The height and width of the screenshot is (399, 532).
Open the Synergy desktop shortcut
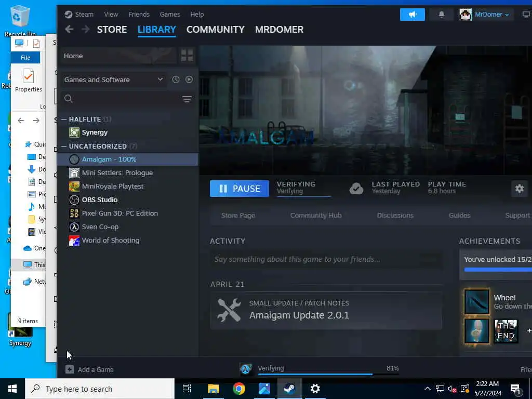[x=20, y=331]
